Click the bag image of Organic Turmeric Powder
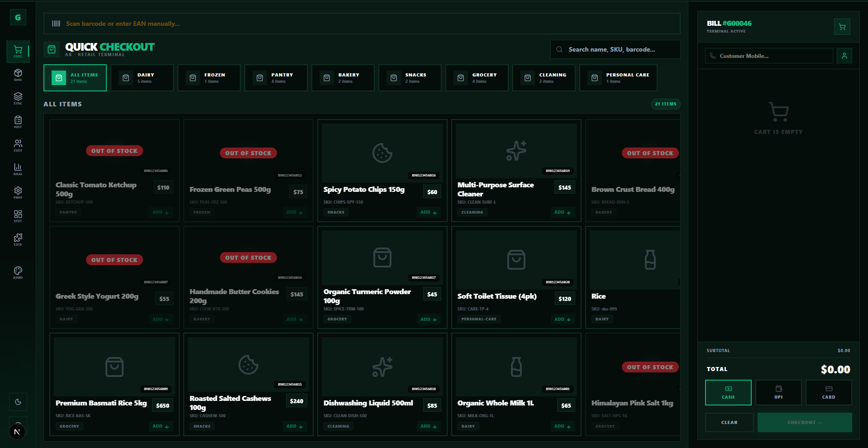Screen dimensions: 868x448 click(x=382, y=257)
